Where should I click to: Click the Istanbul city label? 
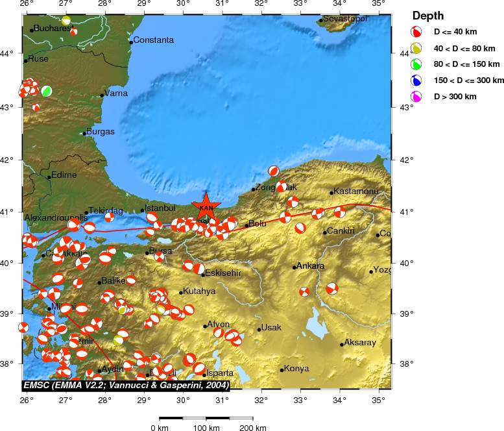[x=160, y=208]
